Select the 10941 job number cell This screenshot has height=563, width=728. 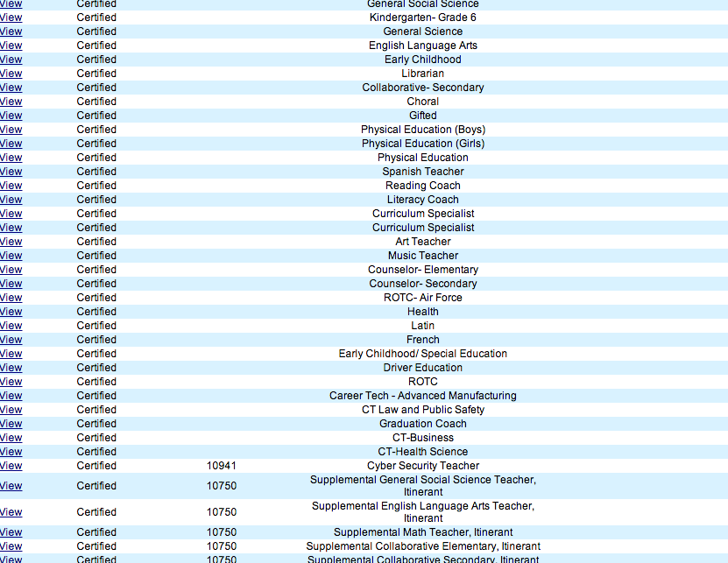click(222, 466)
